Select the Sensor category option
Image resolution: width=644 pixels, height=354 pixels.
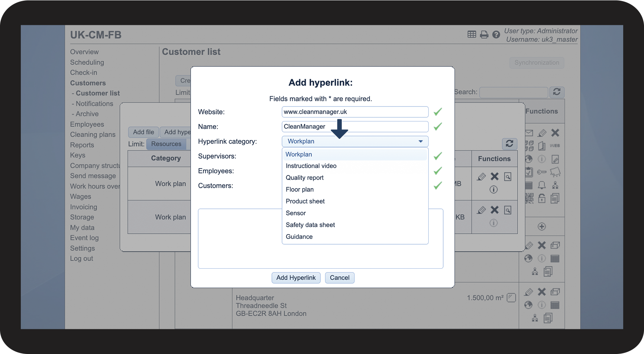tap(355, 213)
